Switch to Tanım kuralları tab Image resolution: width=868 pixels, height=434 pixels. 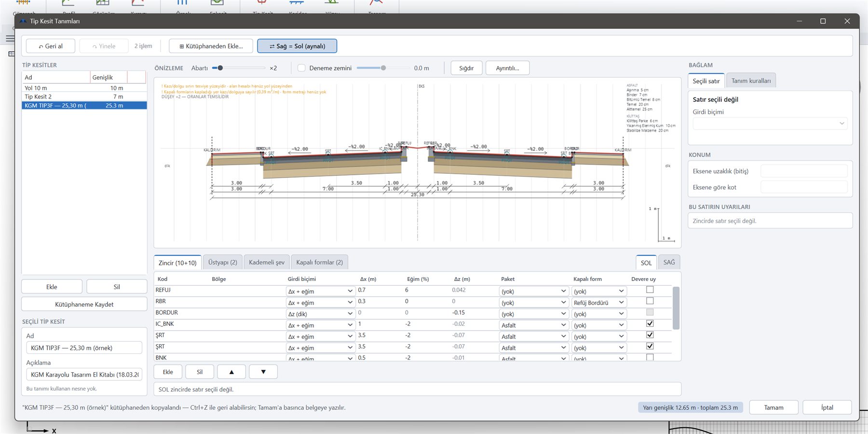(x=751, y=81)
